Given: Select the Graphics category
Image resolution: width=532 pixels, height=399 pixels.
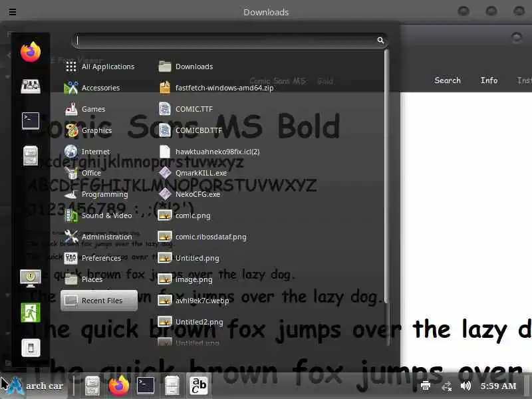Looking at the screenshot, I should coord(99,130).
